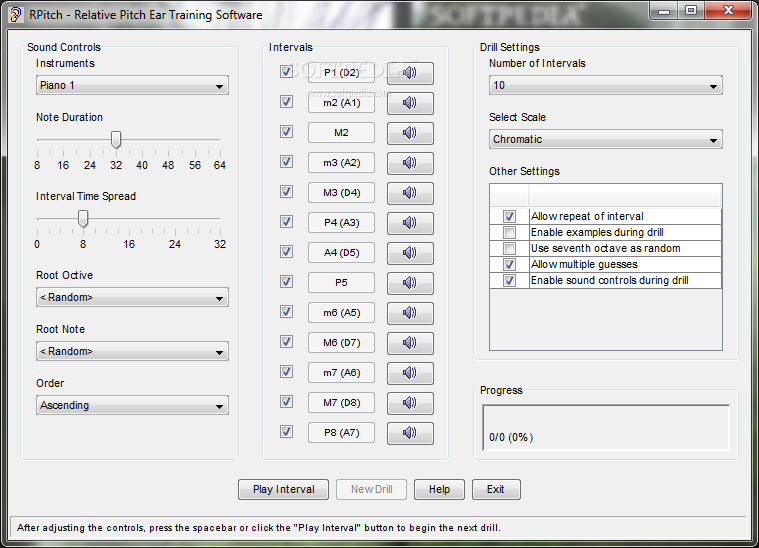This screenshot has height=548, width=759.
Task: Enable examples during drill checkbox
Action: click(x=509, y=232)
